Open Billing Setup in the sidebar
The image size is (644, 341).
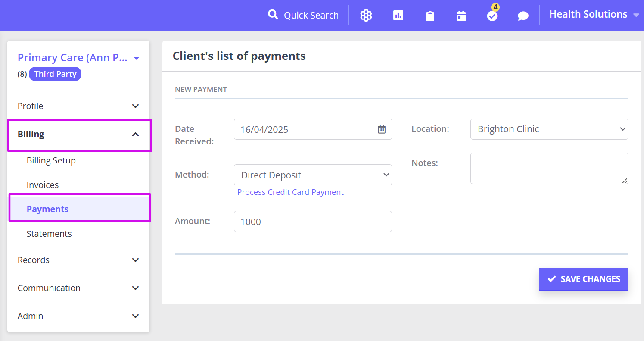pos(51,160)
